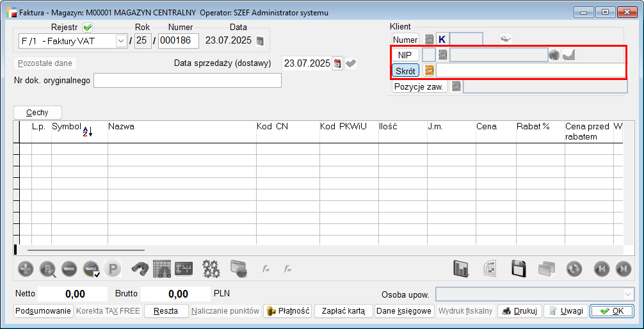The image size is (644, 329).
Task: Click the stacked cards icon
Action: (547, 269)
